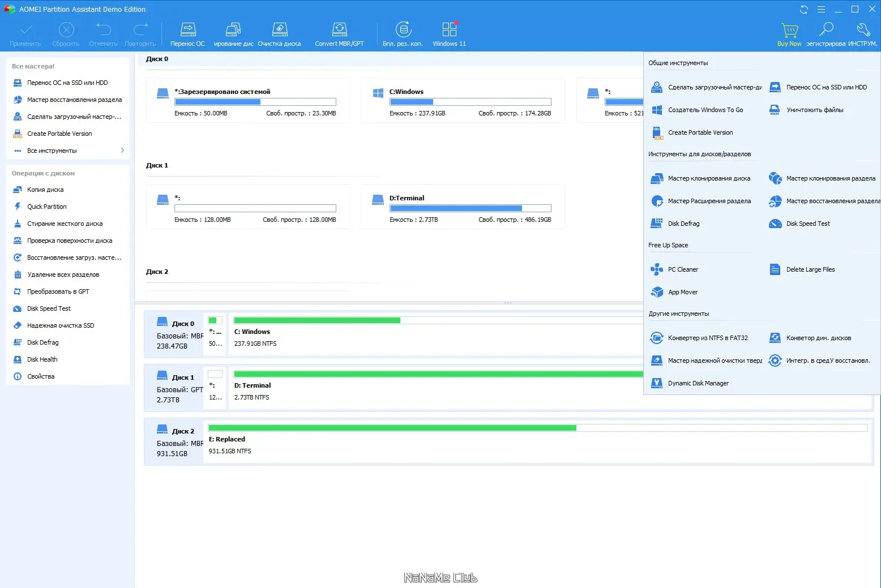Select the C:Windows partition card usage bar
The height and width of the screenshot is (588, 881).
point(471,102)
